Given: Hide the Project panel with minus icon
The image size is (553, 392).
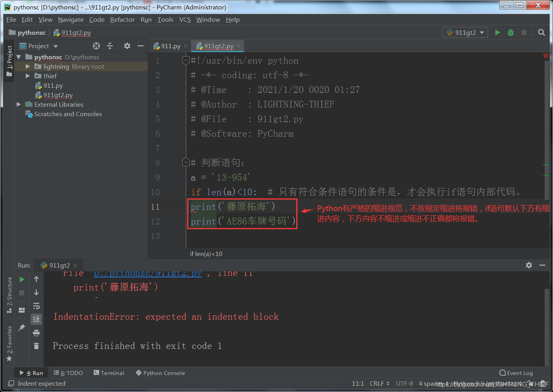Looking at the screenshot, I should click(x=140, y=46).
